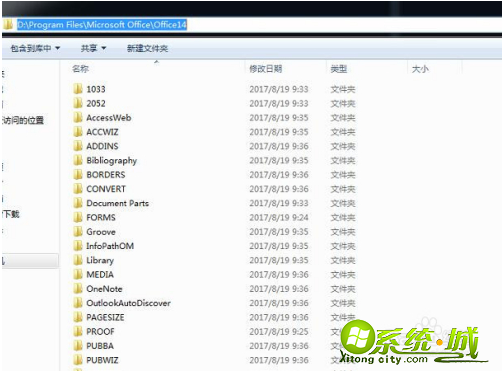Sort by 名称 column header
This screenshot has width=503, height=376.
(x=80, y=69)
